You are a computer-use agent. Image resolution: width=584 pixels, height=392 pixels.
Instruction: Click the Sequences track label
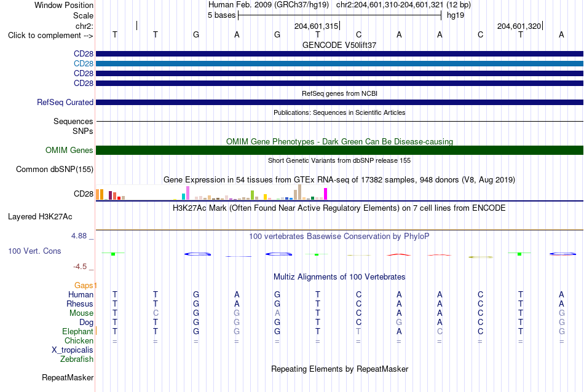point(73,122)
